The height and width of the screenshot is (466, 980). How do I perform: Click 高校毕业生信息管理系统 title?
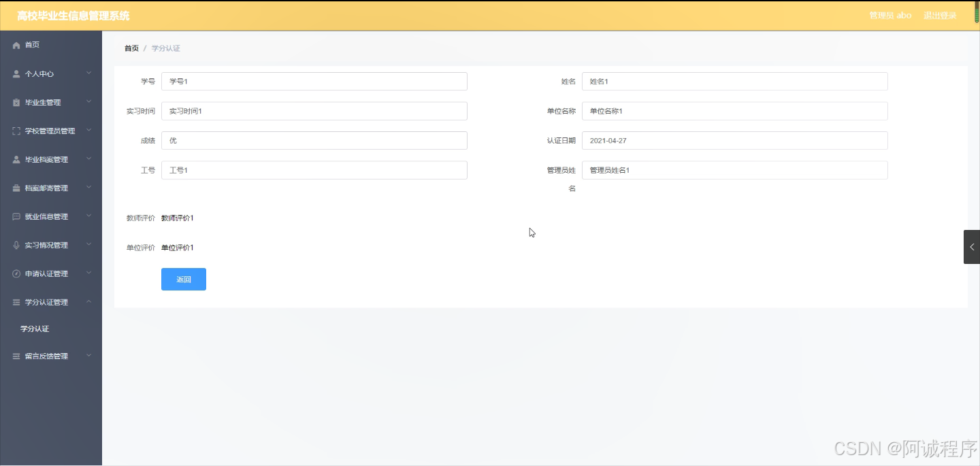(73, 16)
